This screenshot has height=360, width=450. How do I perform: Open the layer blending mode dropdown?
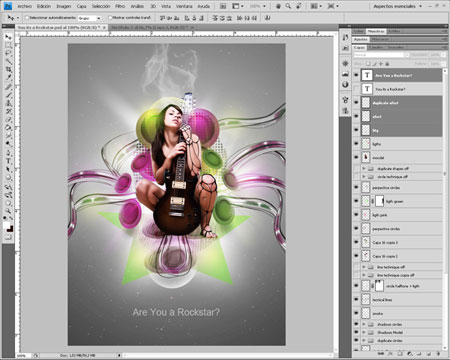tap(381, 55)
